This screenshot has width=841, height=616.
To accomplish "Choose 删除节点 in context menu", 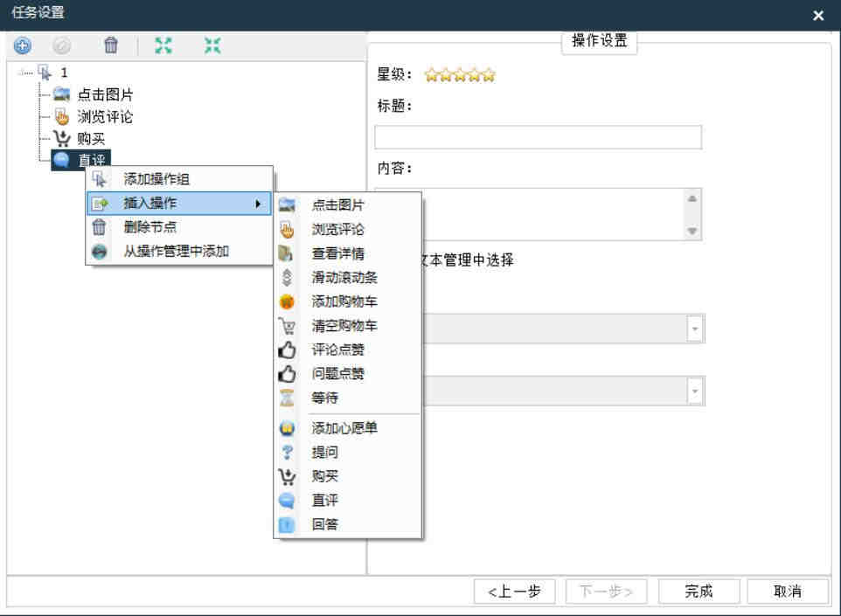I will 179,227.
